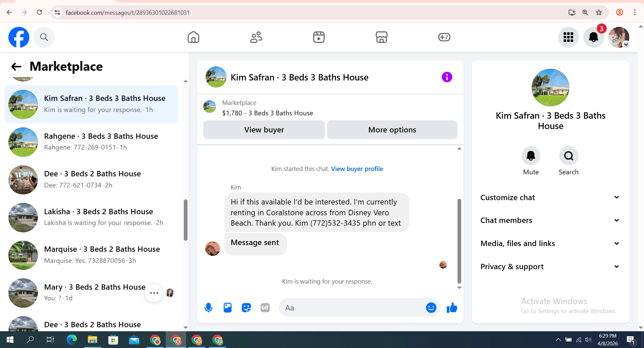Click the install app icon in address bar
This screenshot has height=348, width=644.
tap(572, 12)
